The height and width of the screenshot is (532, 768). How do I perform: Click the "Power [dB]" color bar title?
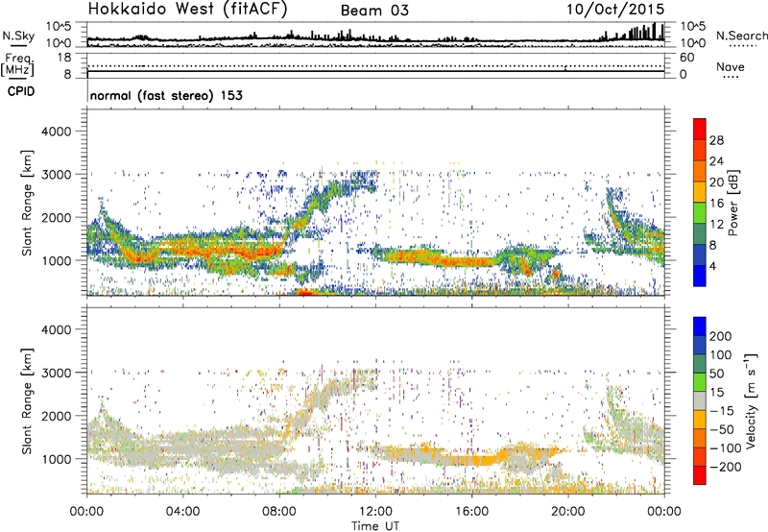point(733,203)
